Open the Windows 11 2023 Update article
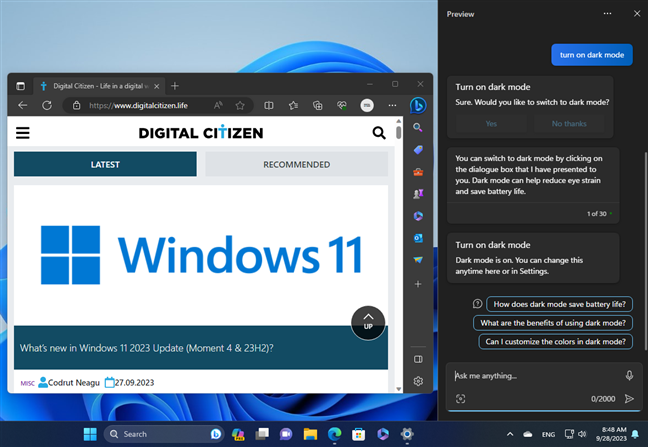 (x=147, y=348)
